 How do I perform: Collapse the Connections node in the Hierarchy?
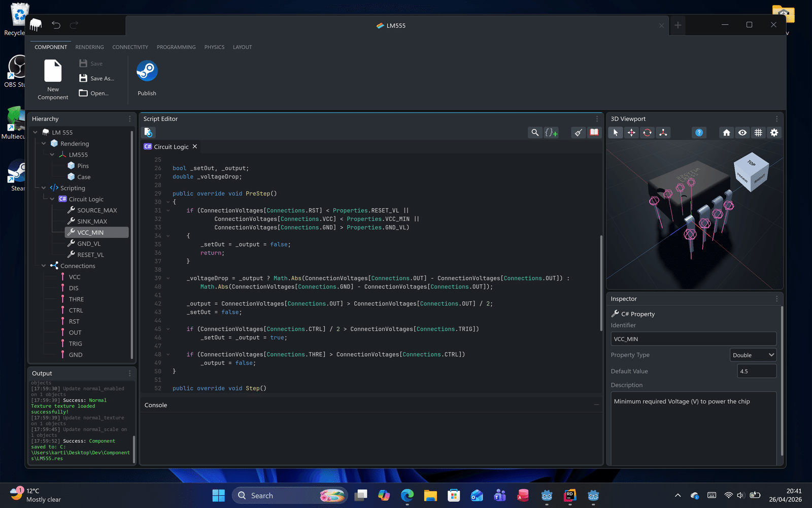44,266
